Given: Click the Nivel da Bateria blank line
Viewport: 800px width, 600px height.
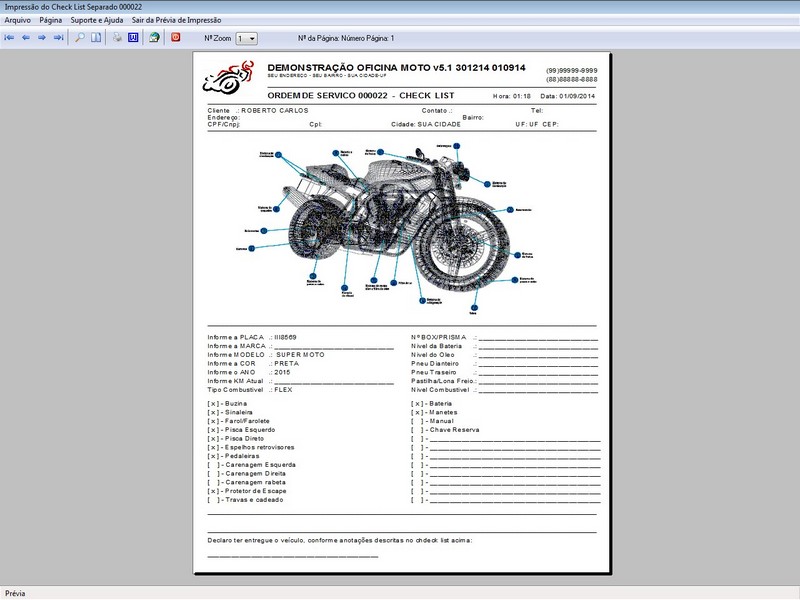Looking at the screenshot, I should (538, 347).
